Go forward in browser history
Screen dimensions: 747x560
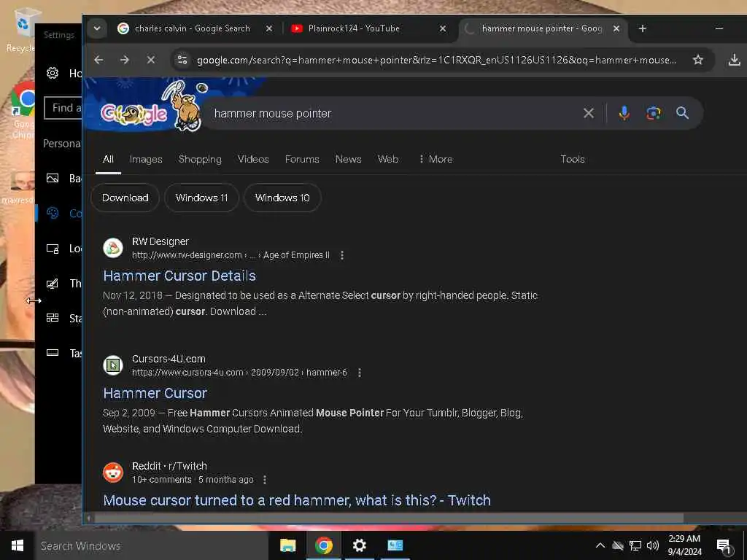pos(124,60)
